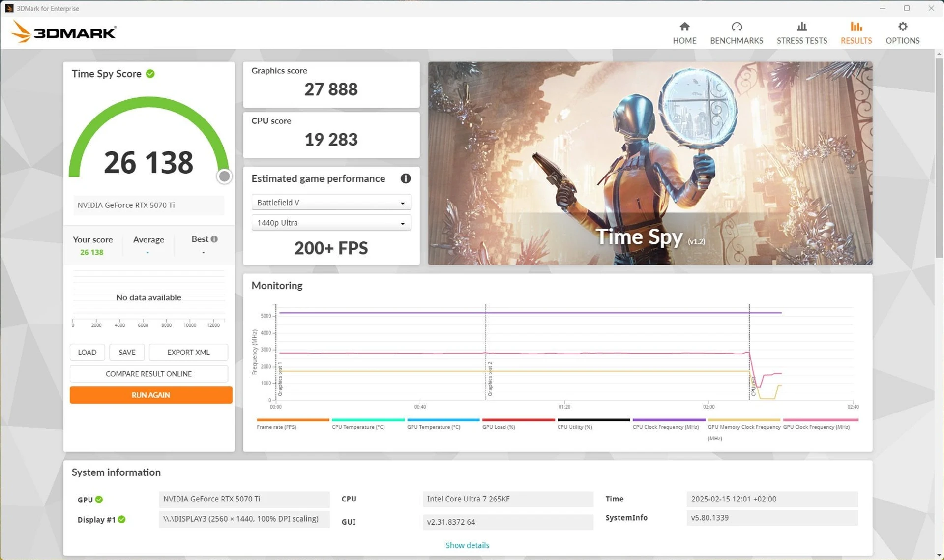Open the Show details link
The height and width of the screenshot is (560, 944).
coord(467,545)
